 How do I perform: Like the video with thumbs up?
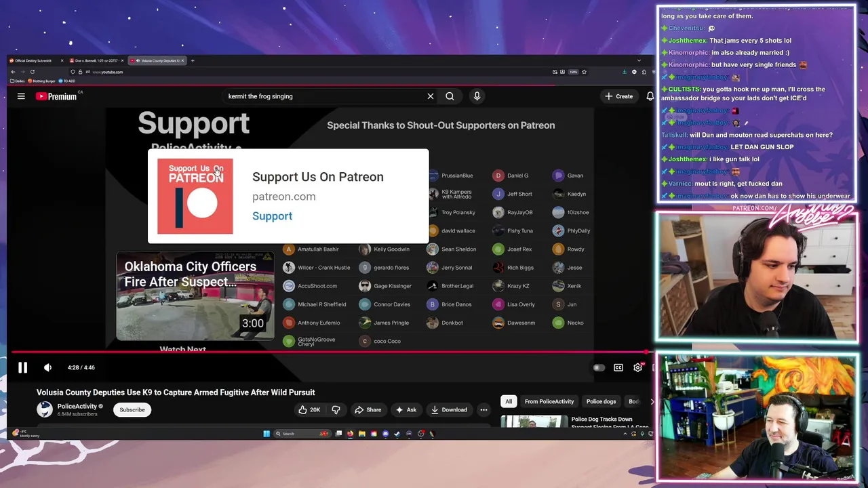pos(309,409)
